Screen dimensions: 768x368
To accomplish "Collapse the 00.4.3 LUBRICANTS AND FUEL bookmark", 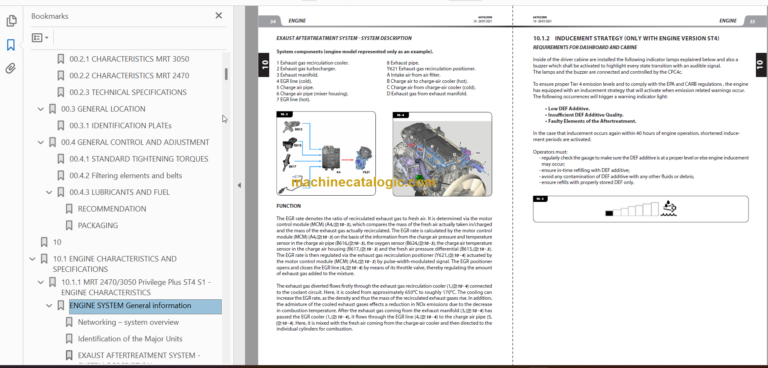I will pos(49,192).
